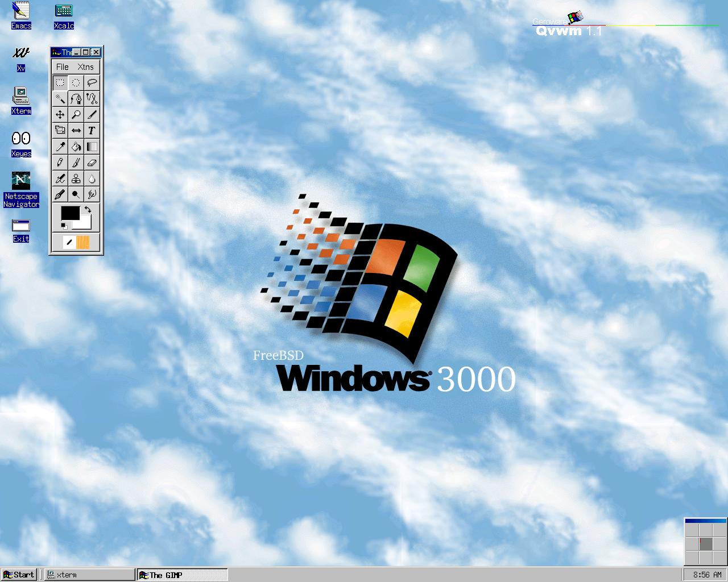Select the Crop knife tool
Screen dimensions: 728x582
point(92,114)
